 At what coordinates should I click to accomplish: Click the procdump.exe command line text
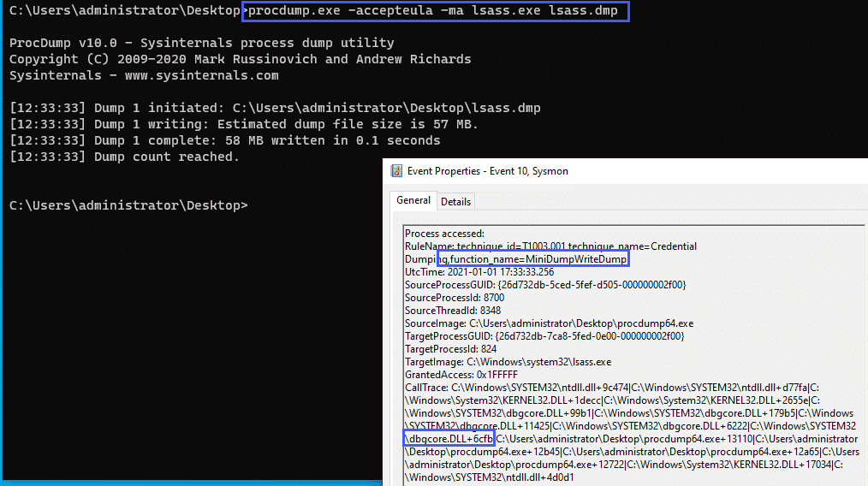click(x=433, y=11)
